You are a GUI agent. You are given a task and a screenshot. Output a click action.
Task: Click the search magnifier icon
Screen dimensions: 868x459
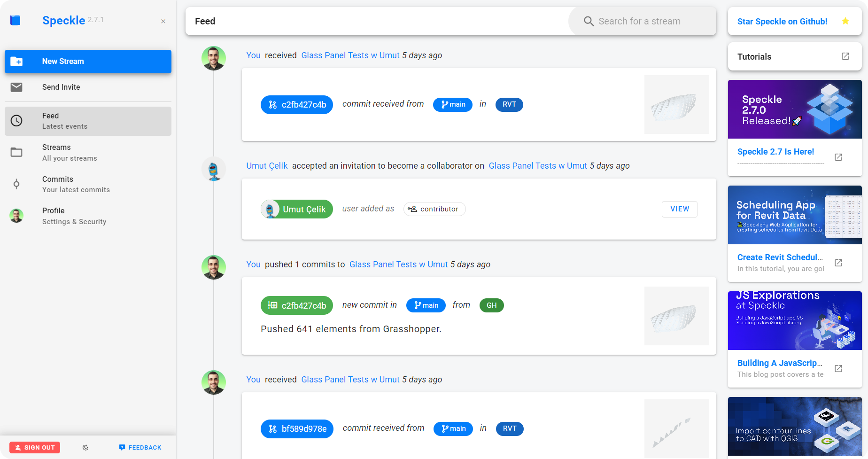pos(589,21)
